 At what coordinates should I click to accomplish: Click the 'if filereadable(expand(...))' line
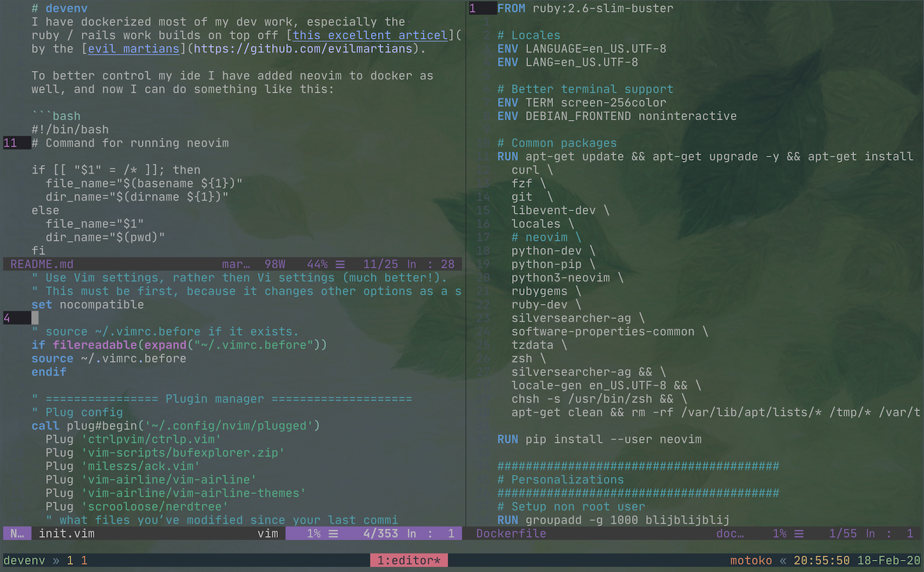[x=180, y=345]
